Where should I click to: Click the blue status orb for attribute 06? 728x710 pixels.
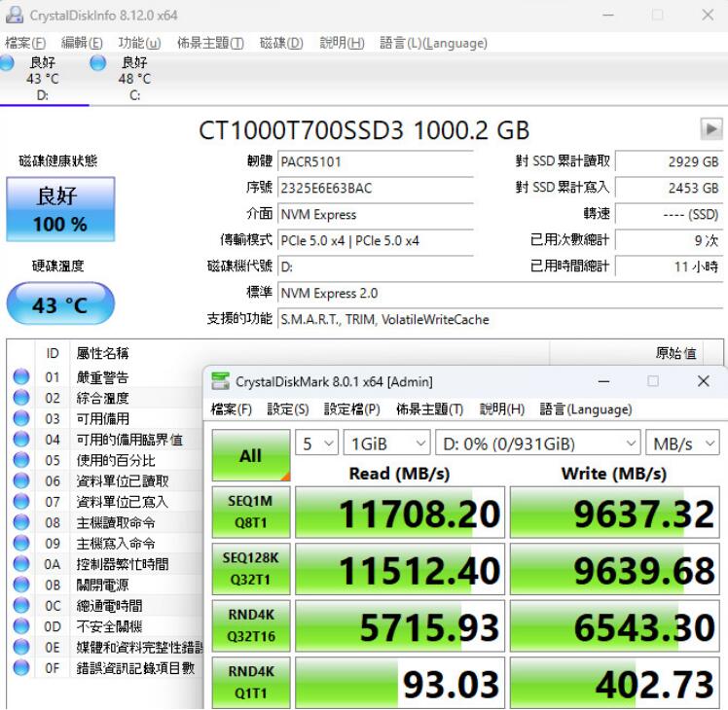(x=20, y=480)
